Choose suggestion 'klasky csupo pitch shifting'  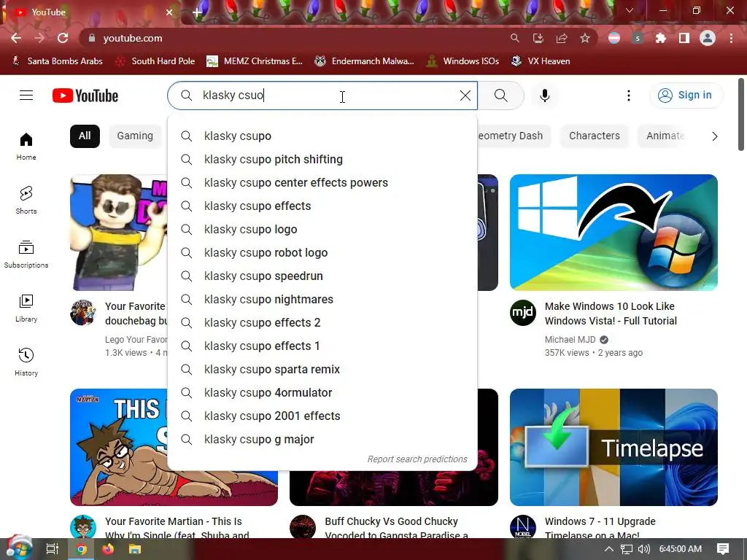point(322,160)
